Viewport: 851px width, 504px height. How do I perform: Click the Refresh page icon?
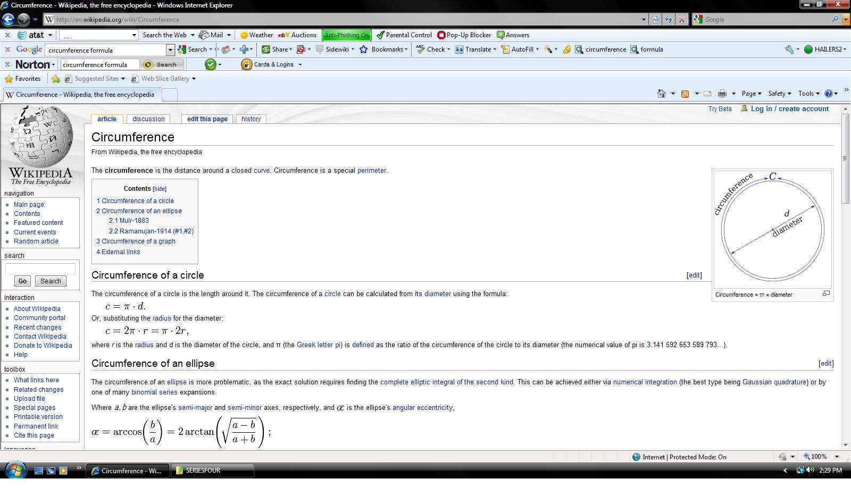pos(669,20)
